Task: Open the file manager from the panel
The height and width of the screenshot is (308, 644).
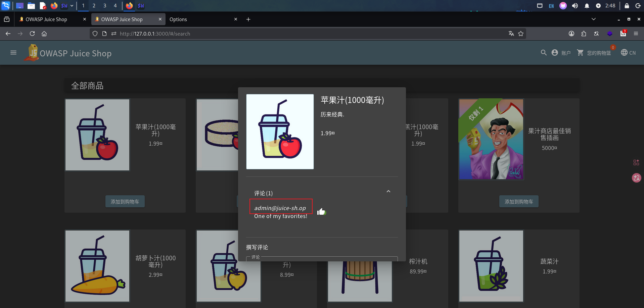Action: (x=31, y=6)
